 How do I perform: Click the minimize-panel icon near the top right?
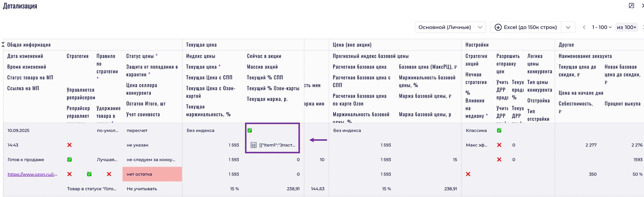[x=631, y=6]
